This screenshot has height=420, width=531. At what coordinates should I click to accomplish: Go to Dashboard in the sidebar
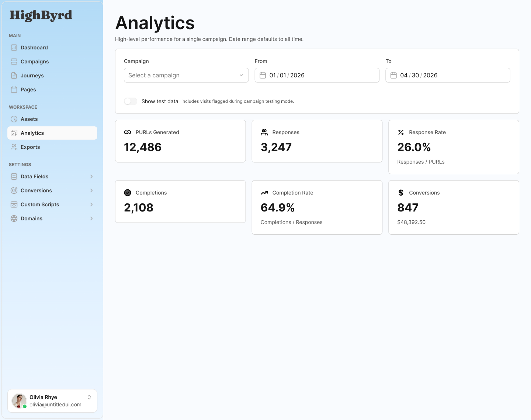point(52,48)
